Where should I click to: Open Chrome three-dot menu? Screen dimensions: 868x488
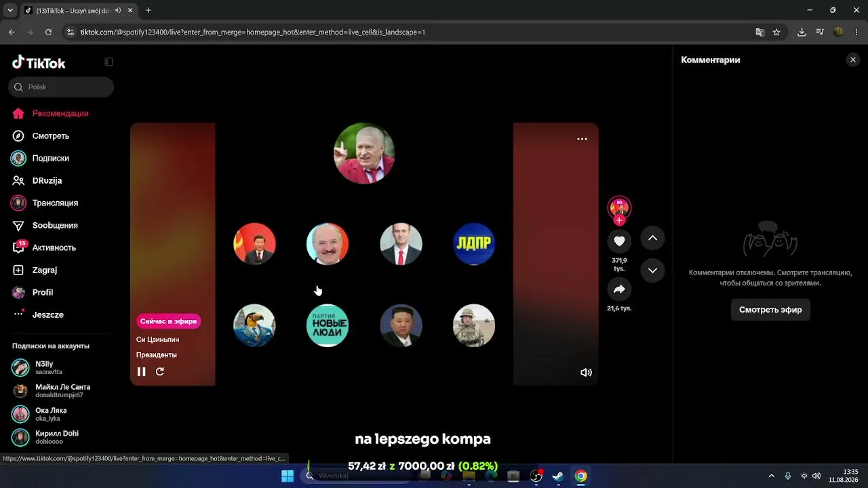(856, 32)
